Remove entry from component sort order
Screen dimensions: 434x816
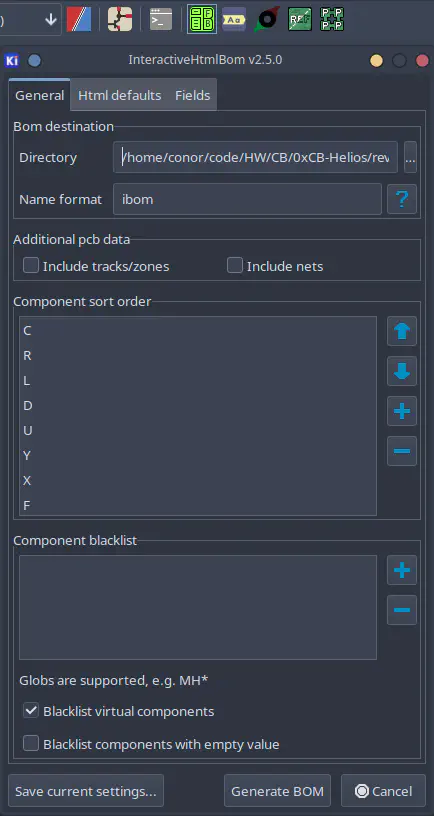point(402,451)
